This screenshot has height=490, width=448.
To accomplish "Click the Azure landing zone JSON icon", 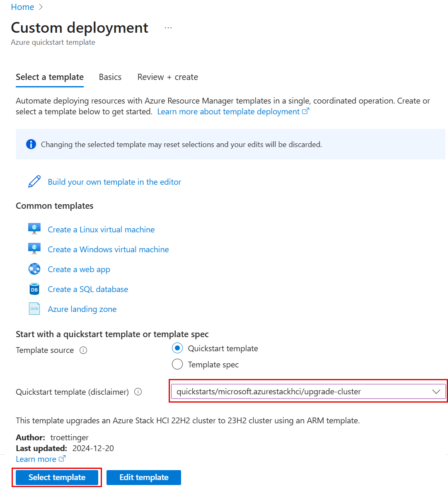I will point(34,309).
